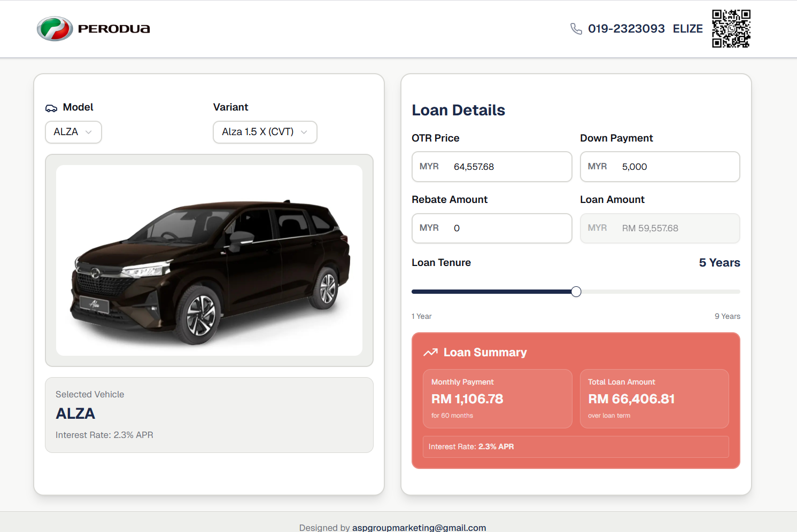Click the 1 Year slider label
The width and height of the screenshot is (797, 532).
[x=422, y=316]
